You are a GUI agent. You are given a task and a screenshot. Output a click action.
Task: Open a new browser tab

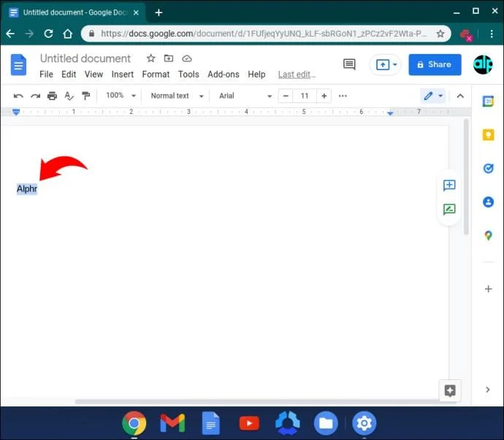(x=159, y=12)
